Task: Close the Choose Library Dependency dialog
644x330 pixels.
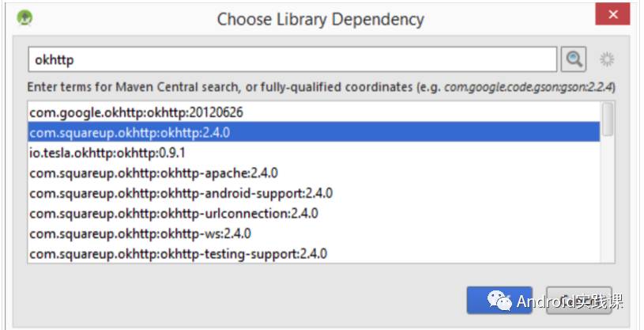Action: pos(612,14)
